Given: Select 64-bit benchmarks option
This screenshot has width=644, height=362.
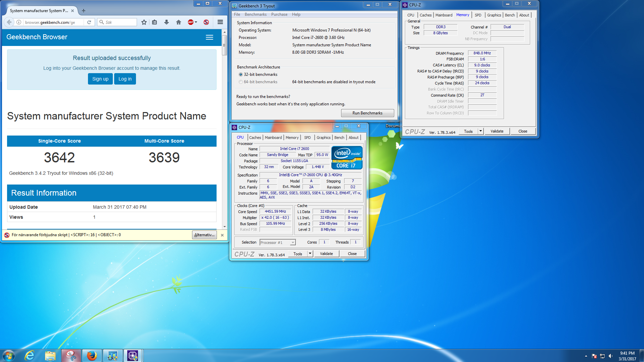Looking at the screenshot, I should (258, 82).
